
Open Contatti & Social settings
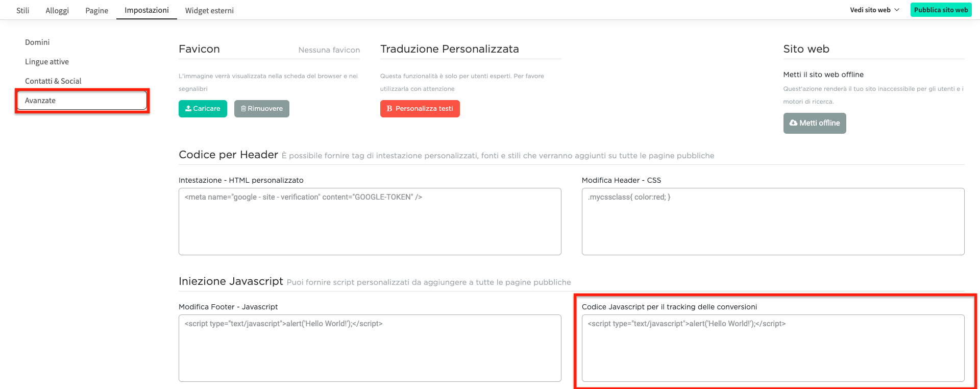point(53,81)
